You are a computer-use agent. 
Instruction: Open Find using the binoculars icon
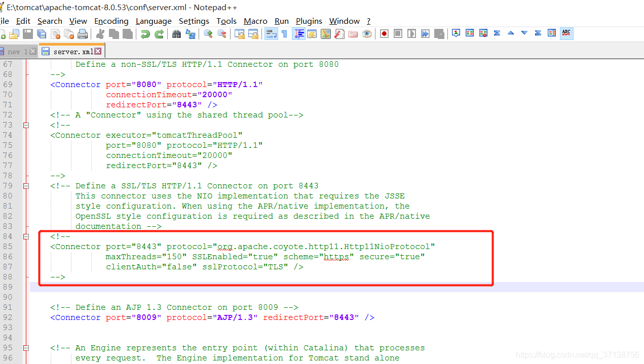coord(176,33)
